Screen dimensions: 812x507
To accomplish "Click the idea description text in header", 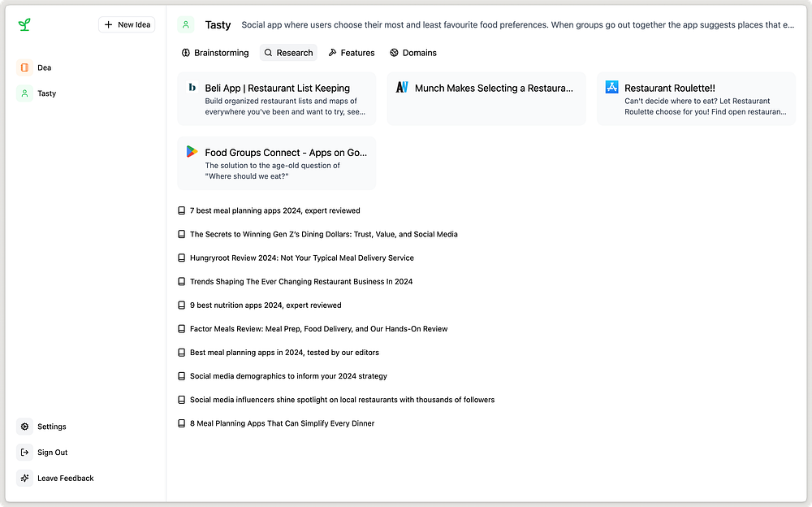I will tap(517, 25).
